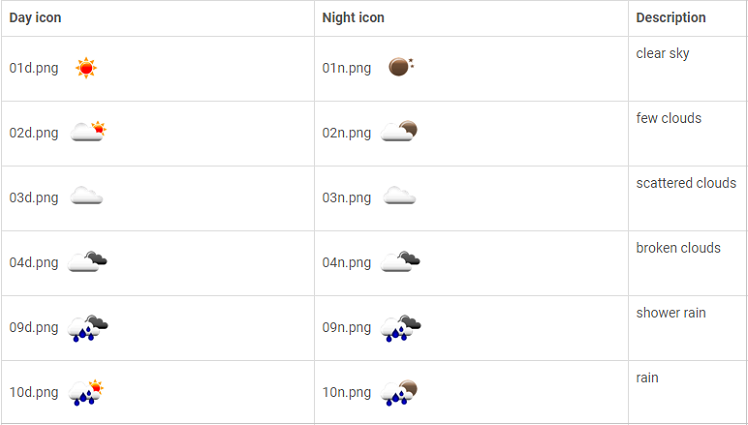The height and width of the screenshot is (425, 748).
Task: Click the 01d clear sky sun icon
Action: coord(86,68)
